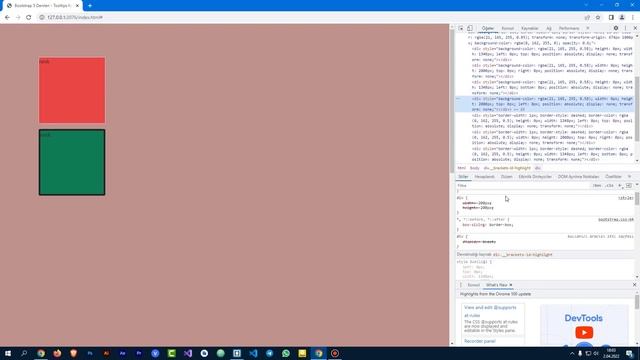The height and width of the screenshot is (360, 640).
Task: Select the Konsol drawer tab
Action: pos(473,285)
